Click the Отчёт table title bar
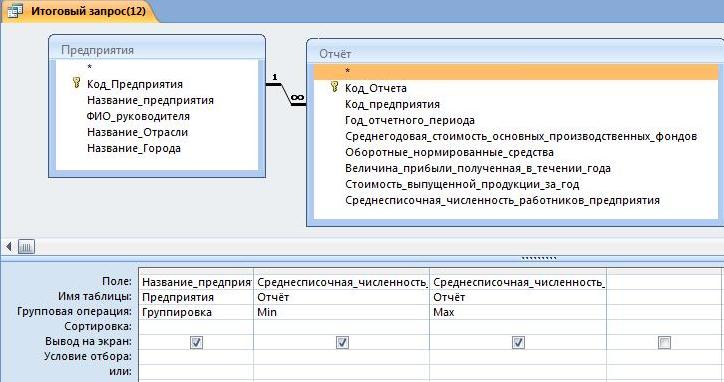 point(515,54)
